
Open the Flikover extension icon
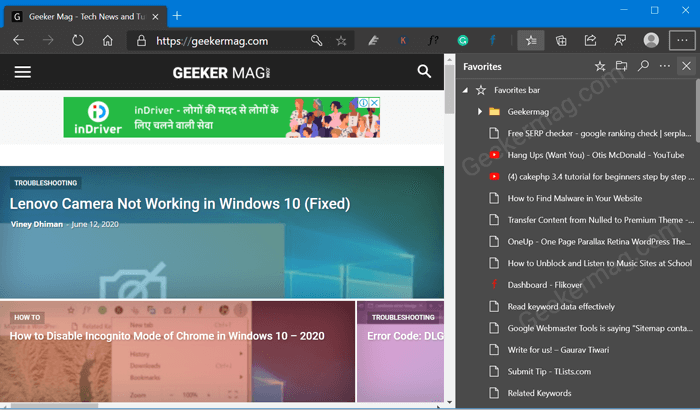click(x=492, y=41)
